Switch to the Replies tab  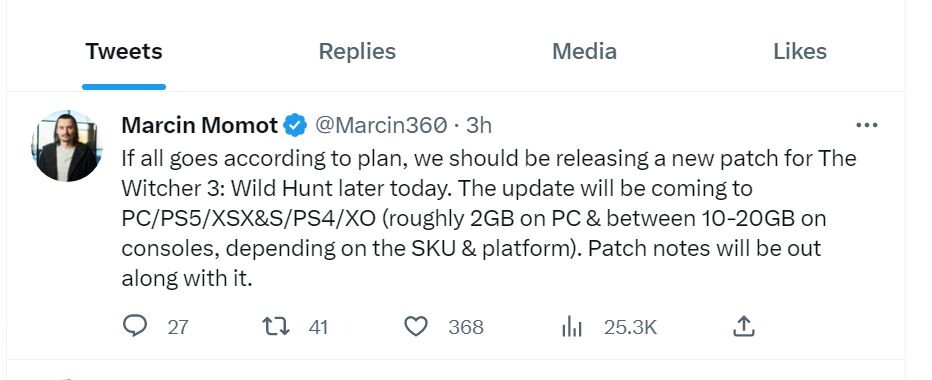click(357, 51)
